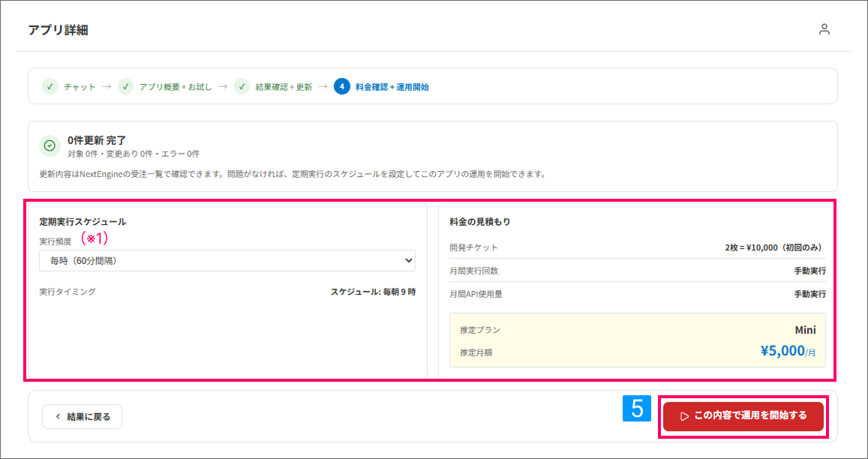Go to the チャット step
Viewport: 868px width, 459px height.
(x=80, y=87)
